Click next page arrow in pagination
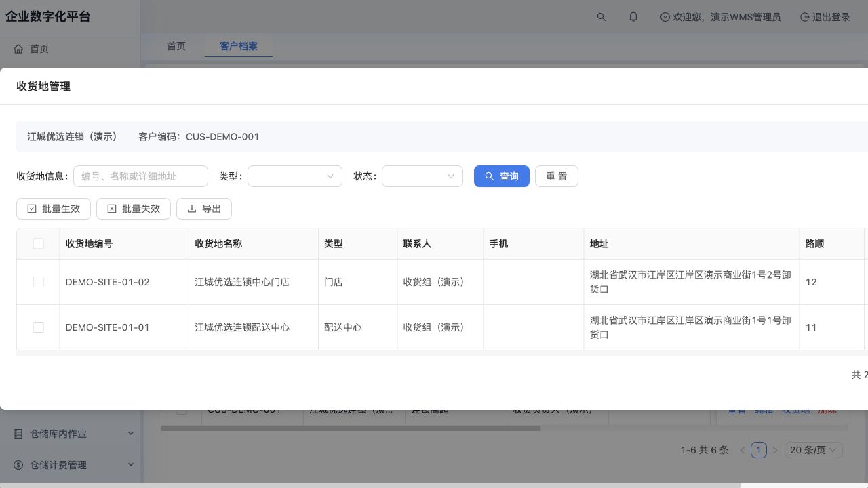Image resolution: width=868 pixels, height=488 pixels. point(775,450)
